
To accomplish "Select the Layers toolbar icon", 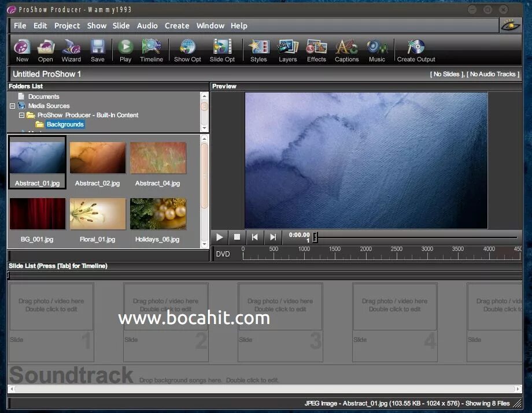I will [287, 50].
